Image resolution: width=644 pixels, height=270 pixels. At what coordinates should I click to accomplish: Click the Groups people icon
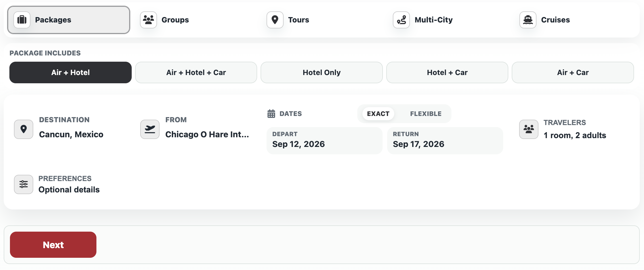148,20
